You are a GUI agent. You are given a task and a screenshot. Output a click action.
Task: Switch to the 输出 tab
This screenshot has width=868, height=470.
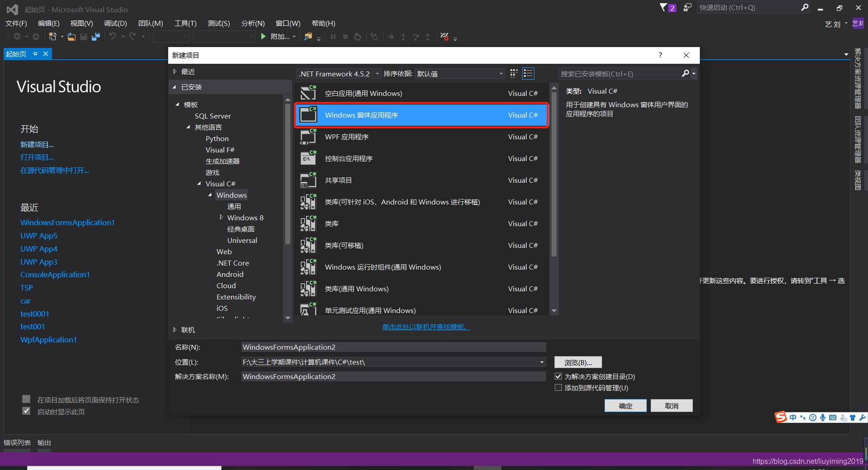(x=44, y=442)
